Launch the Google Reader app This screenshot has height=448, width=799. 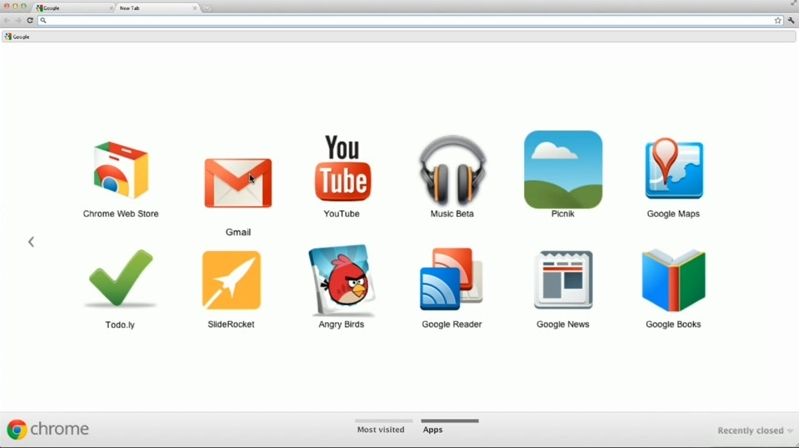pos(451,279)
